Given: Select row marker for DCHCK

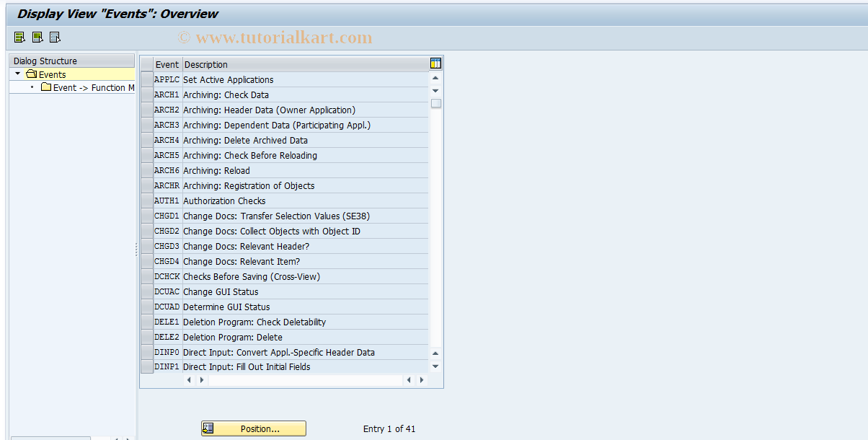Looking at the screenshot, I should point(147,276).
